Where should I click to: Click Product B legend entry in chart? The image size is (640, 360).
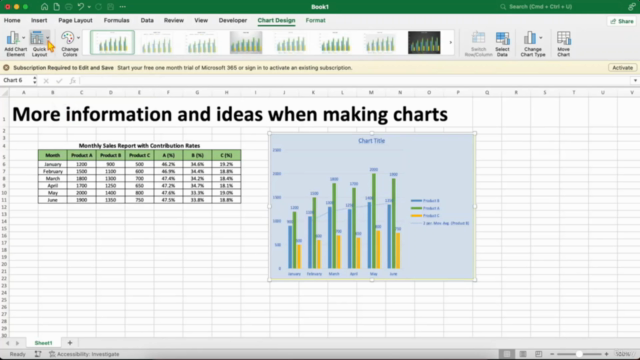425,201
